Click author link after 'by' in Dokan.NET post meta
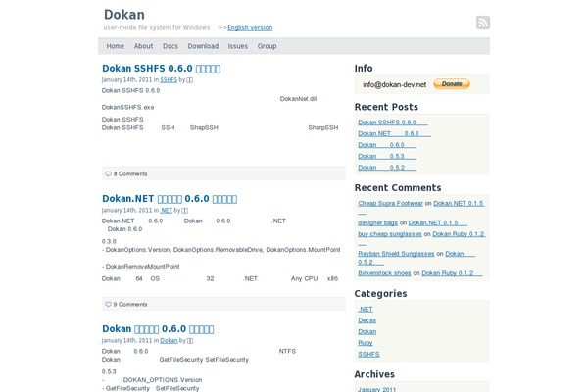 [x=184, y=211]
